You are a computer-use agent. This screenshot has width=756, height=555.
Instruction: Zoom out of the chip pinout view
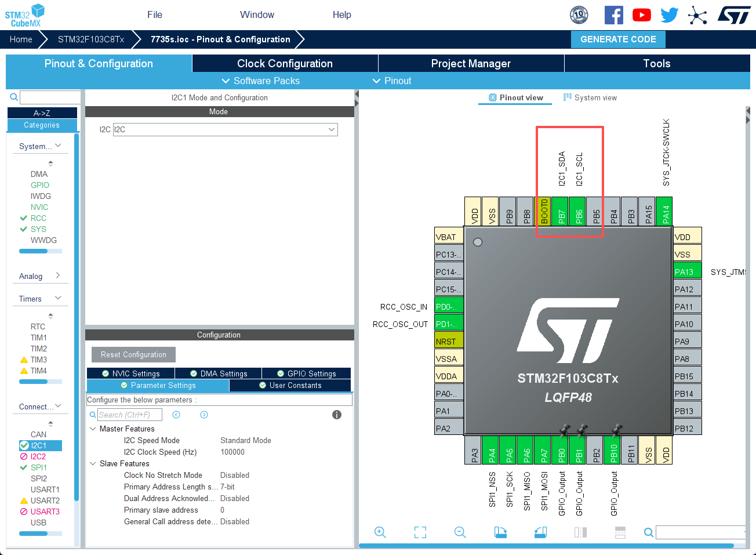(460, 532)
